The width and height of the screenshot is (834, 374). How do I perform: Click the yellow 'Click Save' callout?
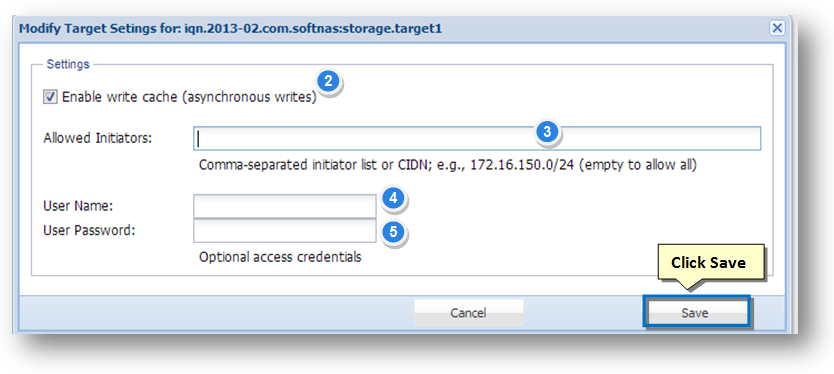(711, 263)
